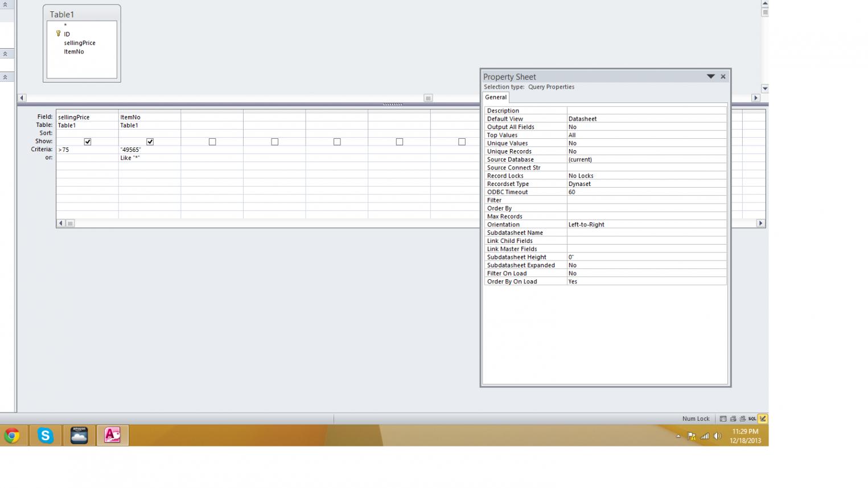Click the Output All Fields property value

click(x=647, y=127)
